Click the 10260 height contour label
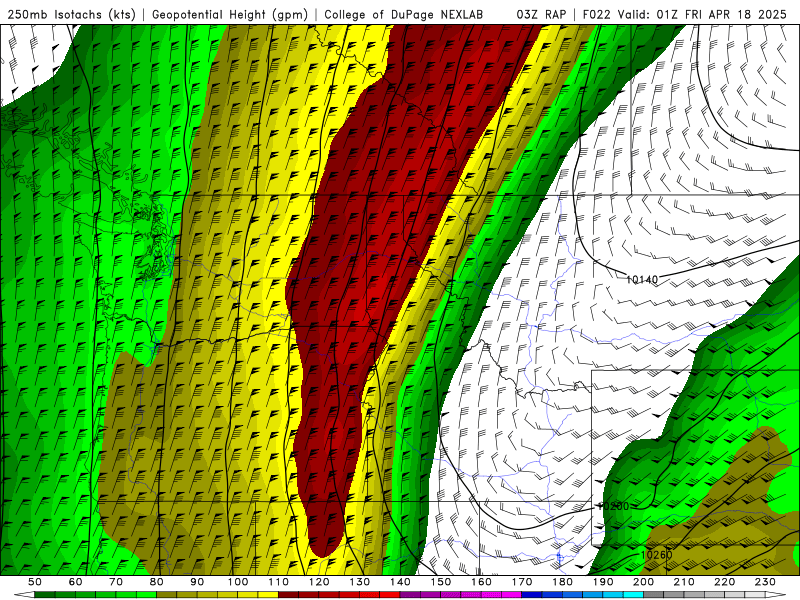The height and width of the screenshot is (600, 800). coord(656,555)
